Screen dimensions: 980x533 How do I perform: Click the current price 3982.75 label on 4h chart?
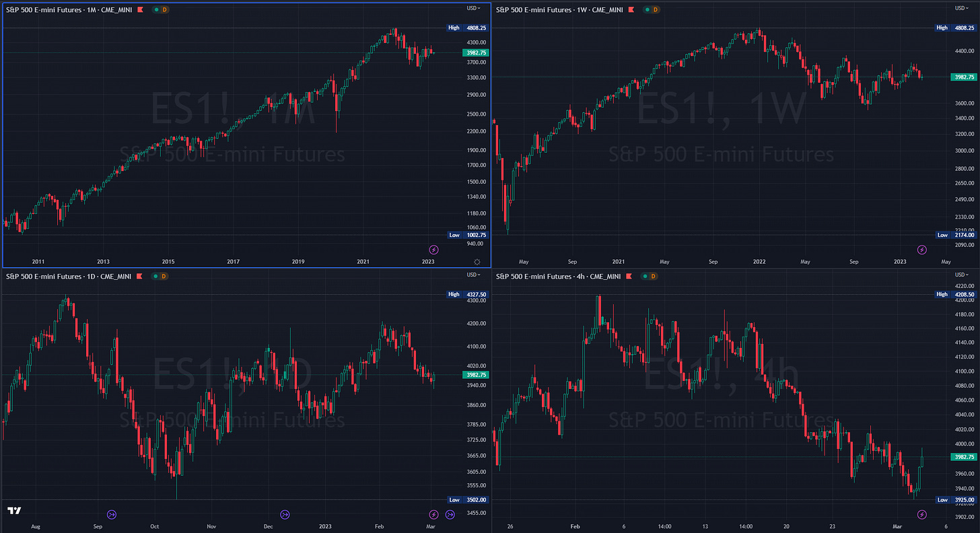(965, 457)
